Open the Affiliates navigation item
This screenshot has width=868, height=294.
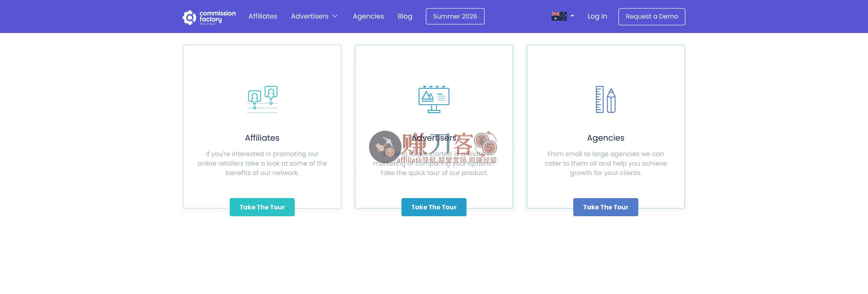(262, 16)
